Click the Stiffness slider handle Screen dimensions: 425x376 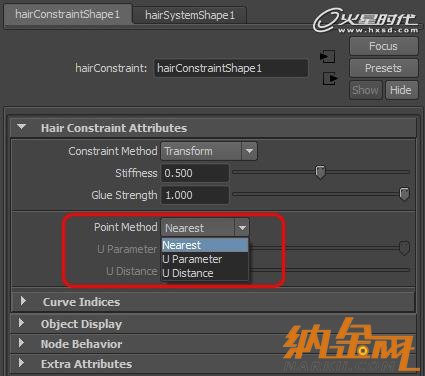[320, 172]
